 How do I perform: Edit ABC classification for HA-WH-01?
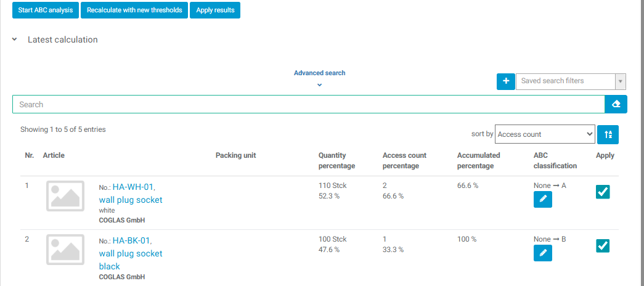pyautogui.click(x=542, y=199)
